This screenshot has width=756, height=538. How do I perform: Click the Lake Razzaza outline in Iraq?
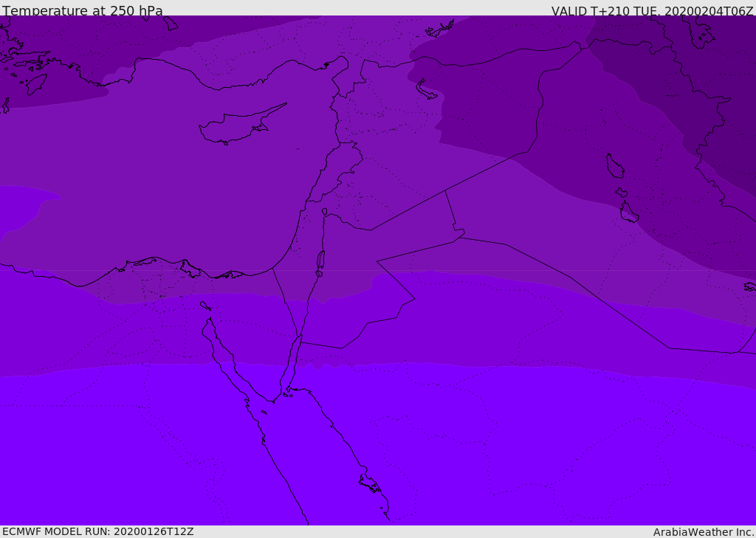pyautogui.click(x=629, y=213)
